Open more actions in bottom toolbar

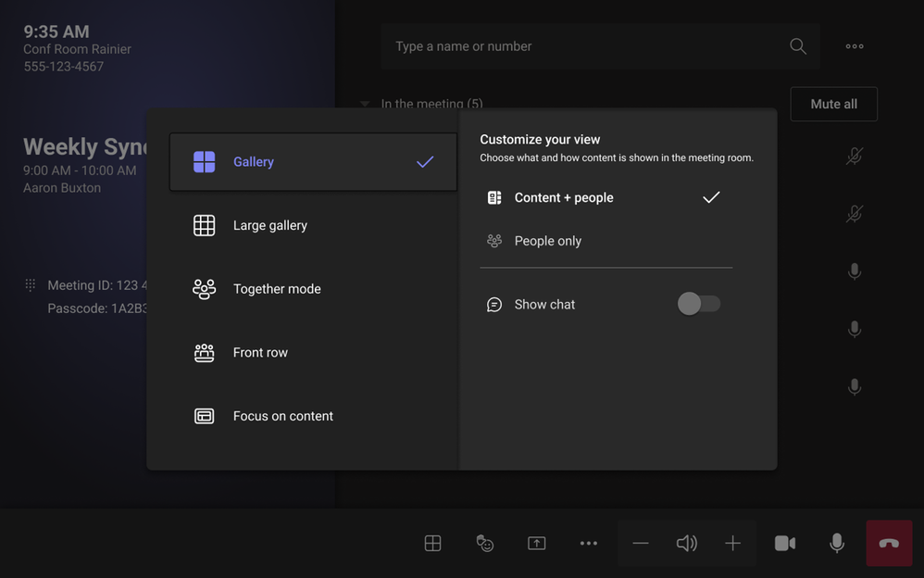click(x=589, y=544)
